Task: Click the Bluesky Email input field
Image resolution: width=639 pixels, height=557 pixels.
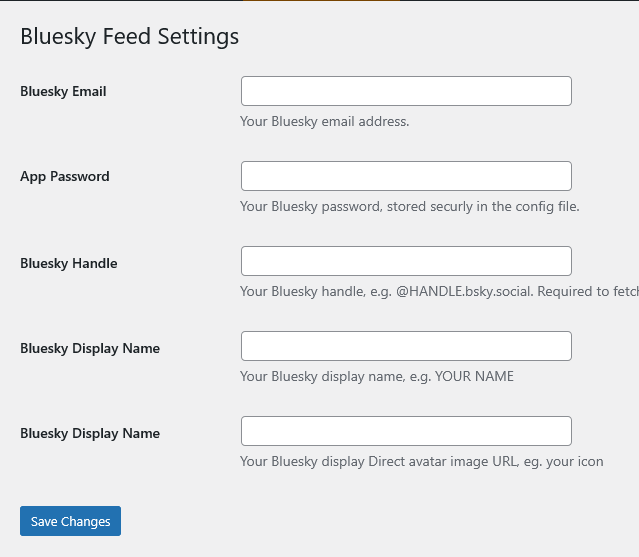Action: click(406, 91)
